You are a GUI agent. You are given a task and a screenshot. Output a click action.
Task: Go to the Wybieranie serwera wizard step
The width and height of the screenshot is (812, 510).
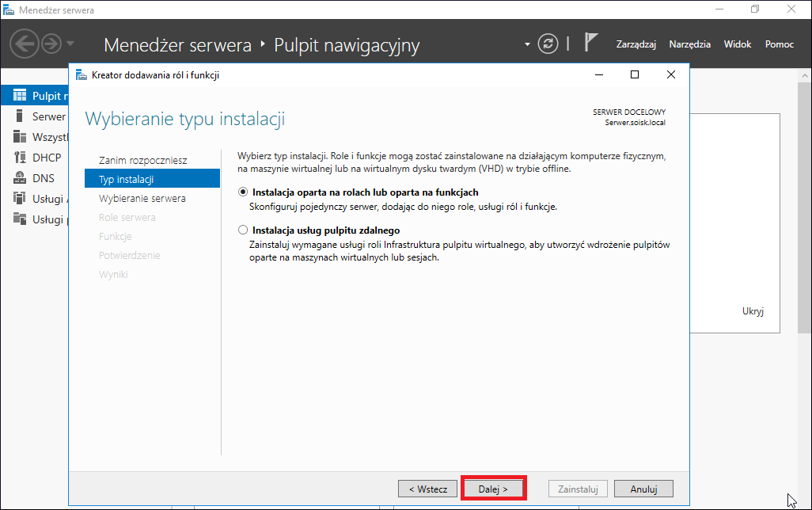coord(142,199)
